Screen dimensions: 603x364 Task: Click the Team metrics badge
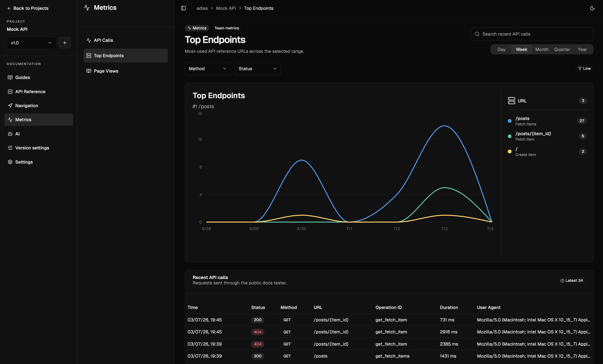[227, 28]
